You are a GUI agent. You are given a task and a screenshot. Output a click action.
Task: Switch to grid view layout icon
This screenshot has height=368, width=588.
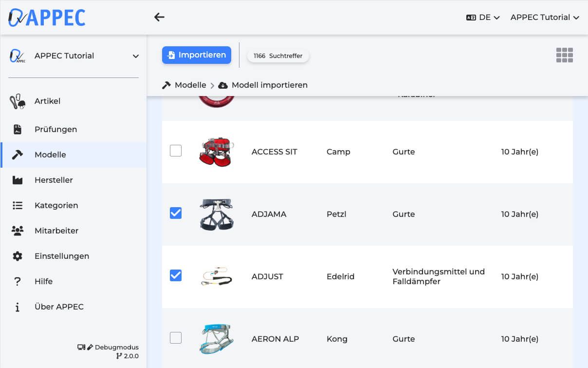(564, 55)
